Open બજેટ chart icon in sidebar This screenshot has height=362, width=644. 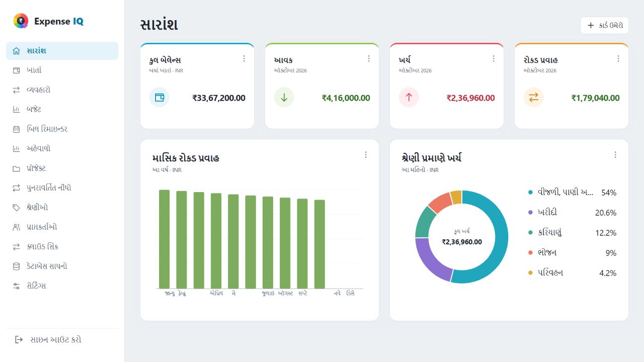tap(17, 110)
